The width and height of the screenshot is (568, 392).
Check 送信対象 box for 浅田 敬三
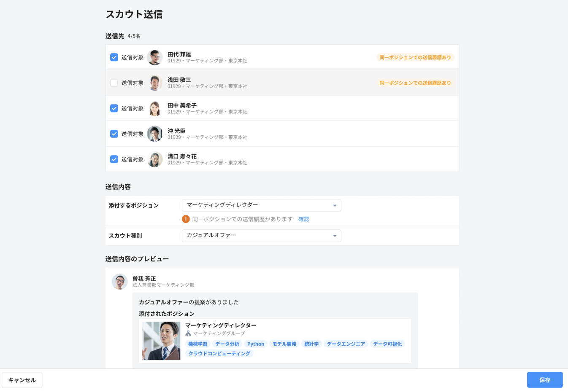point(114,83)
